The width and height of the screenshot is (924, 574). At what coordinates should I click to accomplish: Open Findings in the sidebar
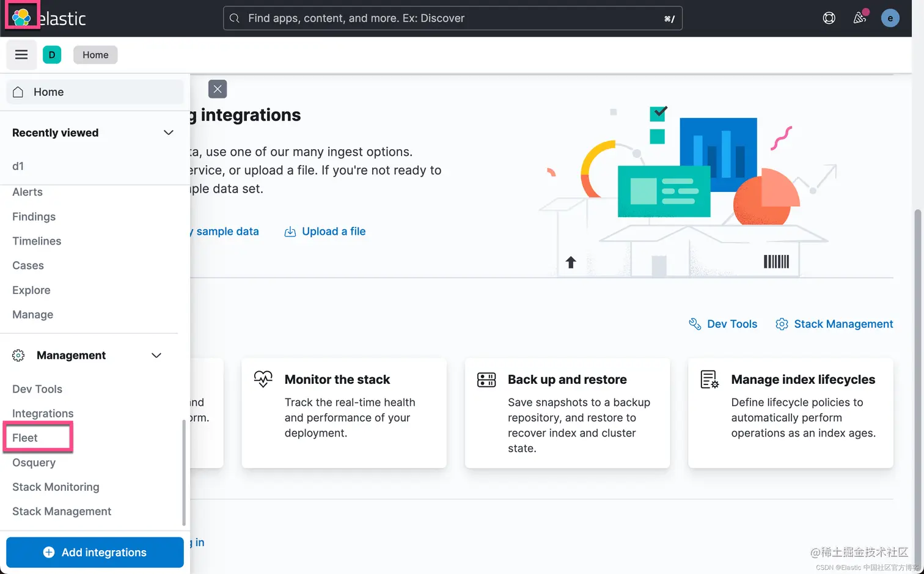click(x=34, y=217)
